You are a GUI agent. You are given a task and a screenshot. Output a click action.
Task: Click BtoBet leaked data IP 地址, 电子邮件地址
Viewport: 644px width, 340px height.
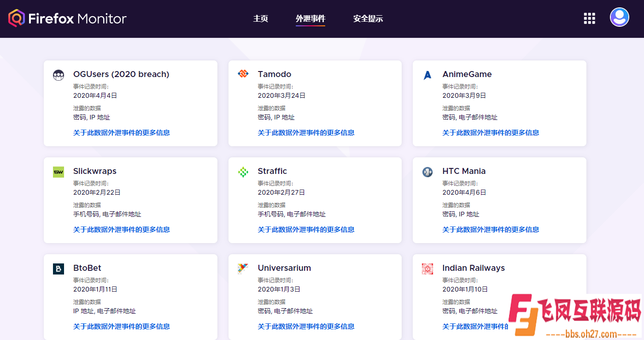click(x=105, y=311)
